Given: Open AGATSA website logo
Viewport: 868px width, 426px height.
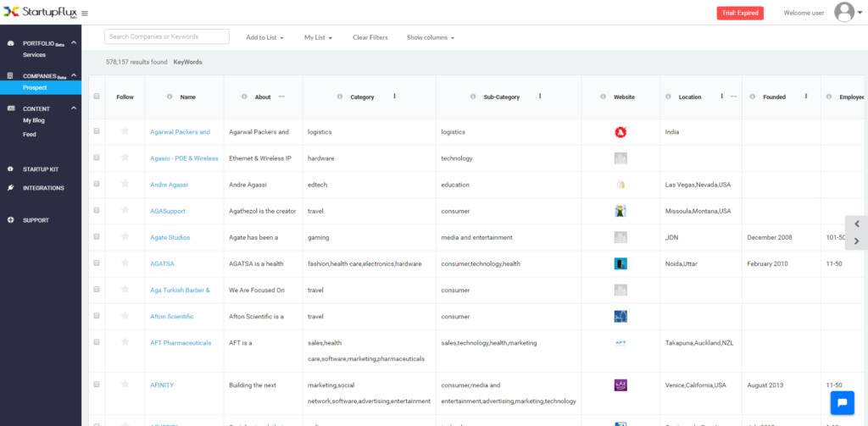Looking at the screenshot, I should pyautogui.click(x=620, y=264).
